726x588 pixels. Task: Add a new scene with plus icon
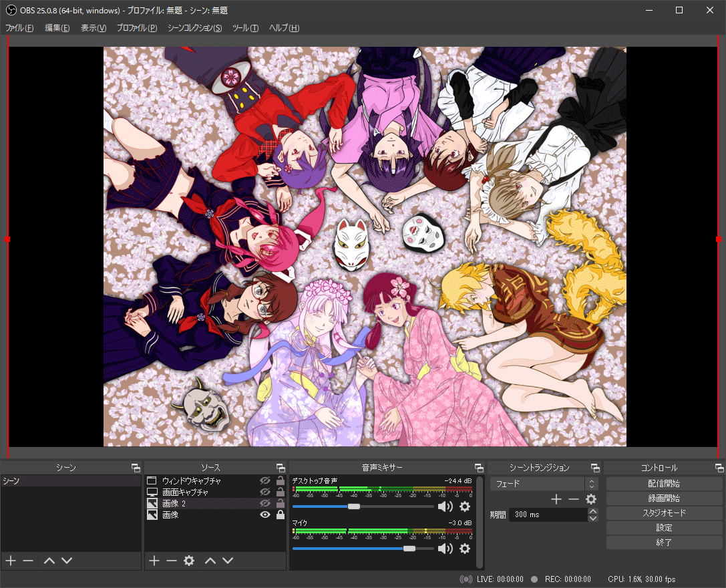(x=11, y=561)
